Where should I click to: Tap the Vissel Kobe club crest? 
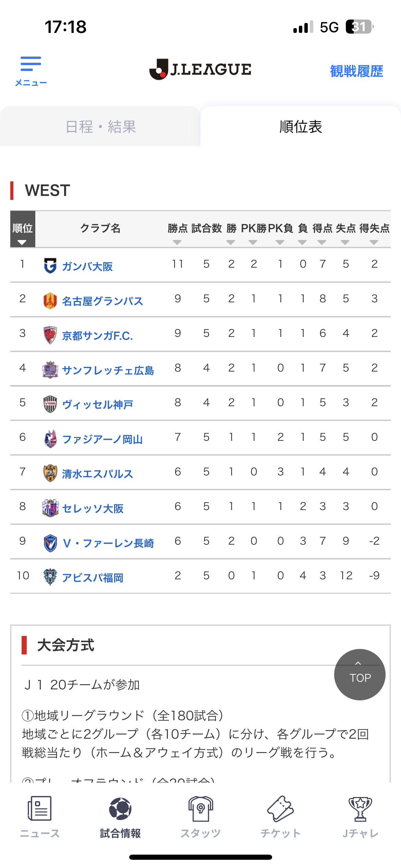pos(50,404)
